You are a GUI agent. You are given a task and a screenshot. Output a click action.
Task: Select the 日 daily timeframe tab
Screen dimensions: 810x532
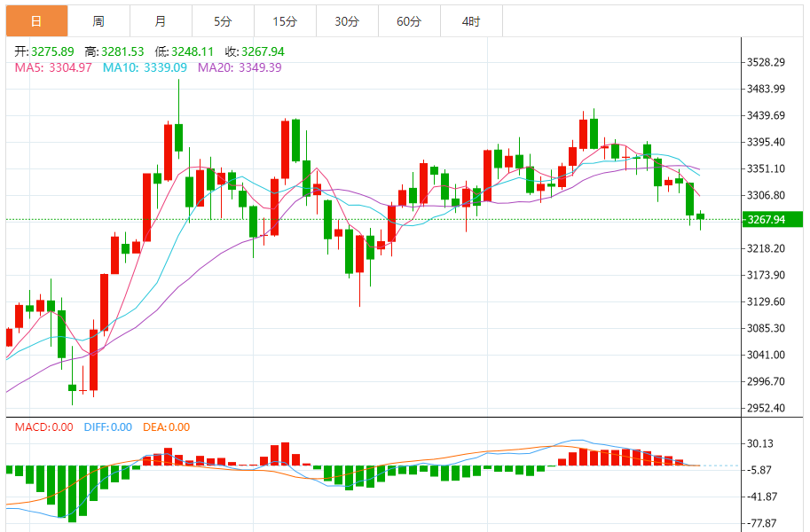[x=36, y=21]
